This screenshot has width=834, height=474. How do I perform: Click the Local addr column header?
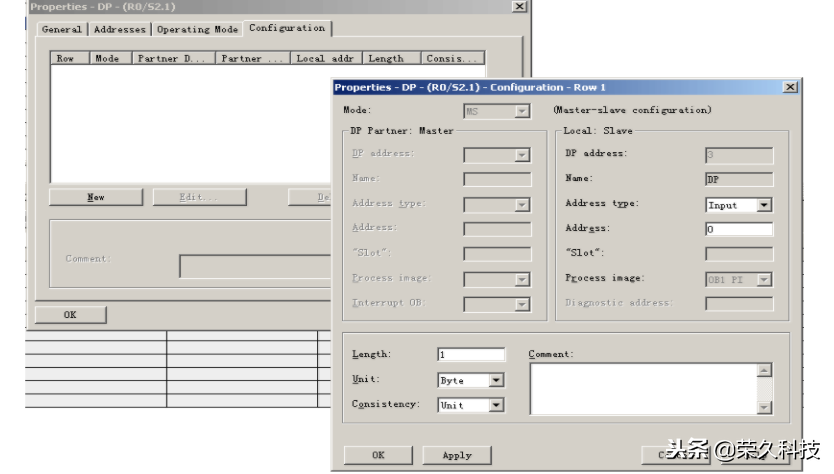click(324, 59)
